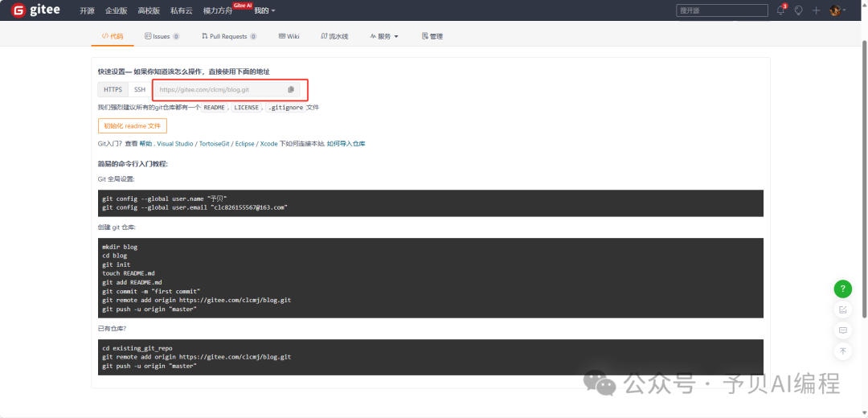The image size is (868, 418).
Task: Open the chat message icon on right
Action: 842,330
